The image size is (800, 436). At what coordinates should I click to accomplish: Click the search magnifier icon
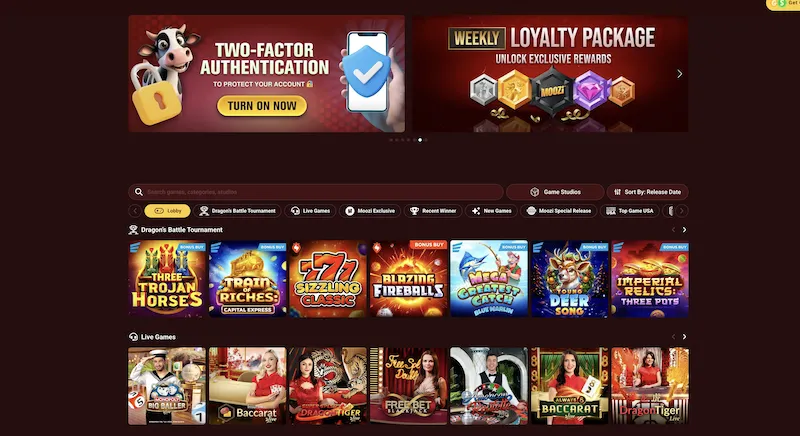138,192
